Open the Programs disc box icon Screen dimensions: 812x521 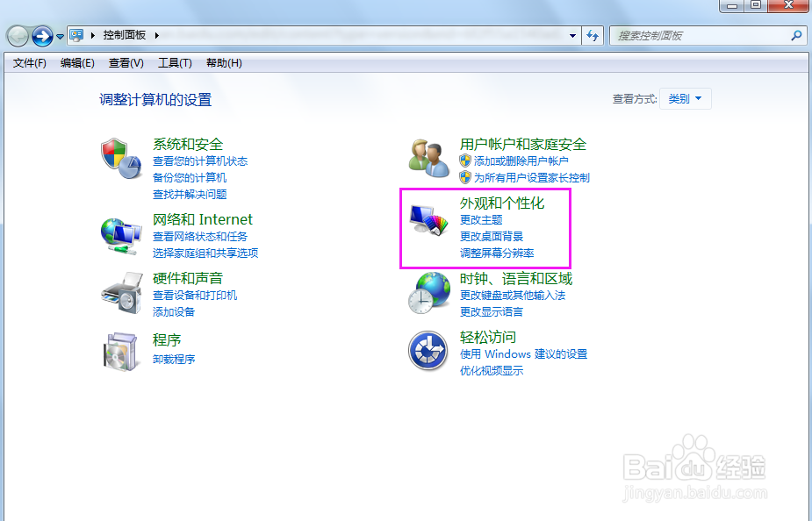click(x=121, y=352)
